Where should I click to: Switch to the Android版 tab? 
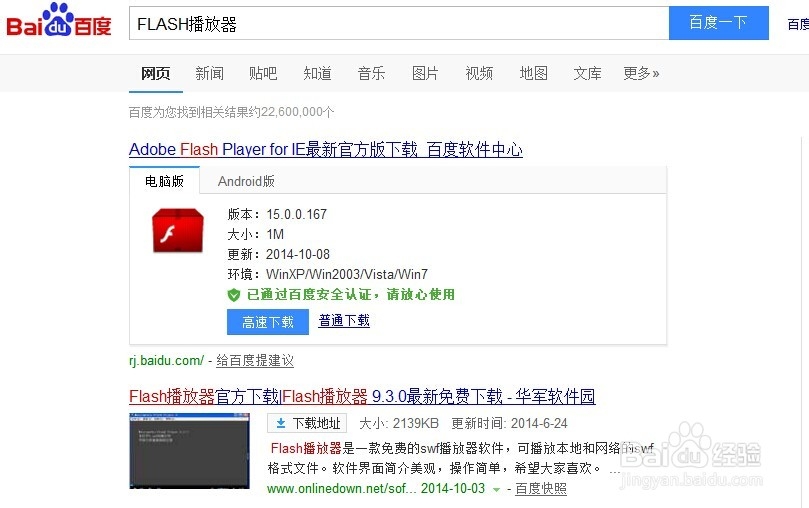pyautogui.click(x=246, y=181)
